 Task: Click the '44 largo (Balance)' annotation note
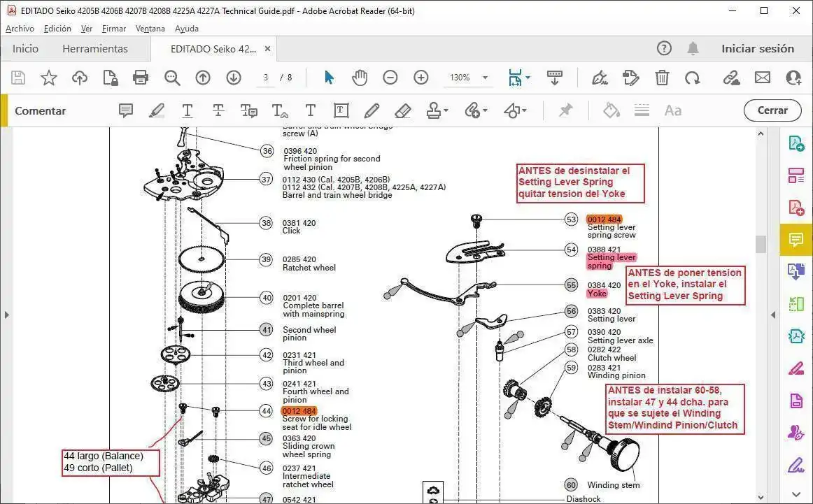coord(111,462)
